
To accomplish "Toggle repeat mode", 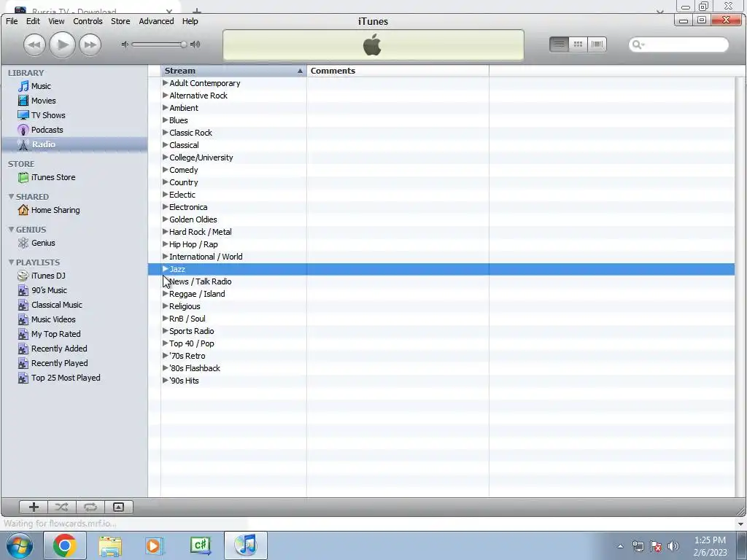I will click(x=90, y=507).
